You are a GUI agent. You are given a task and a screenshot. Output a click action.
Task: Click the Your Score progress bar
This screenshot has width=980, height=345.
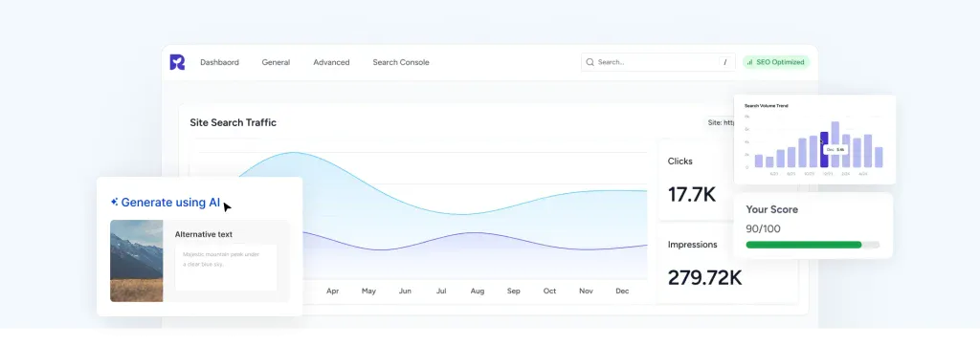click(813, 245)
